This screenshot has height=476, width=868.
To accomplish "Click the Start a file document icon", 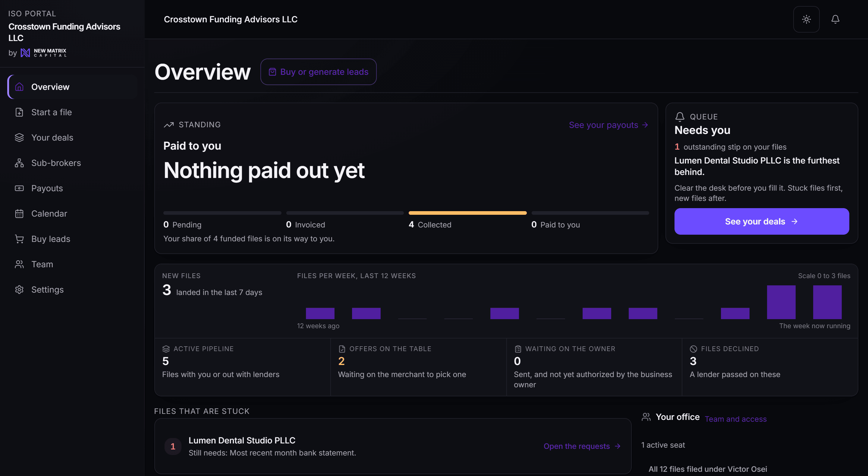I will coord(19,112).
